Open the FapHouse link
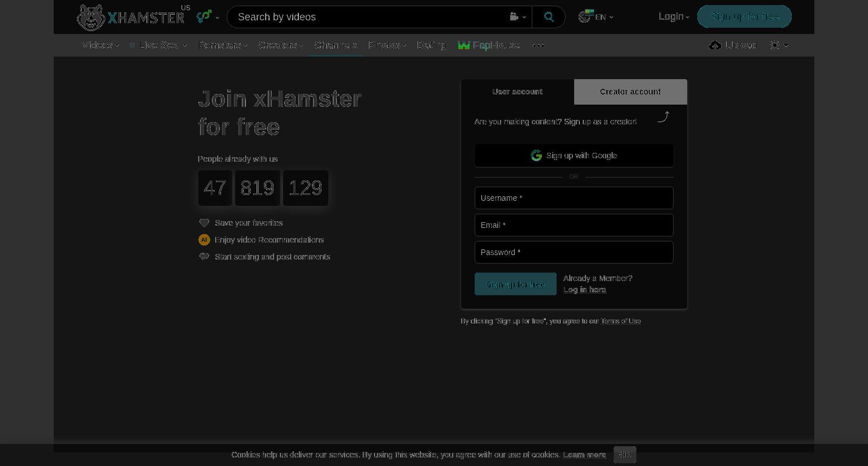868x466 pixels. point(489,45)
